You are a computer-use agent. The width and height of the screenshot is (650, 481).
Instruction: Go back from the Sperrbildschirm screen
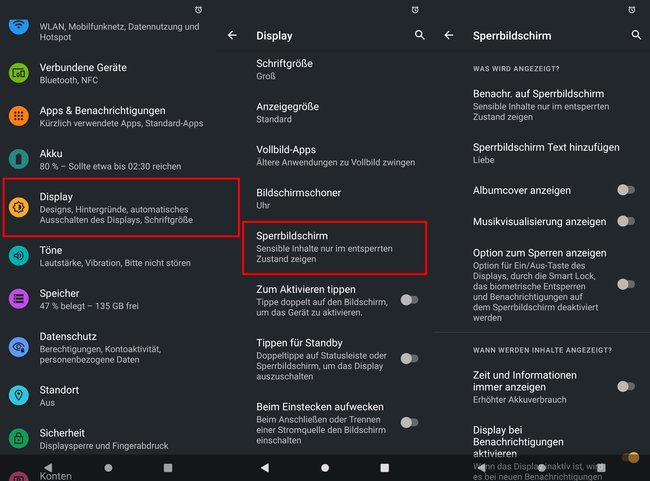(x=449, y=36)
